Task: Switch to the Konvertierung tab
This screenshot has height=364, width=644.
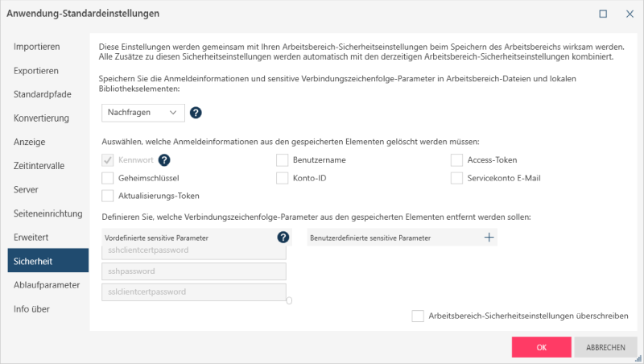Action: pos(42,118)
